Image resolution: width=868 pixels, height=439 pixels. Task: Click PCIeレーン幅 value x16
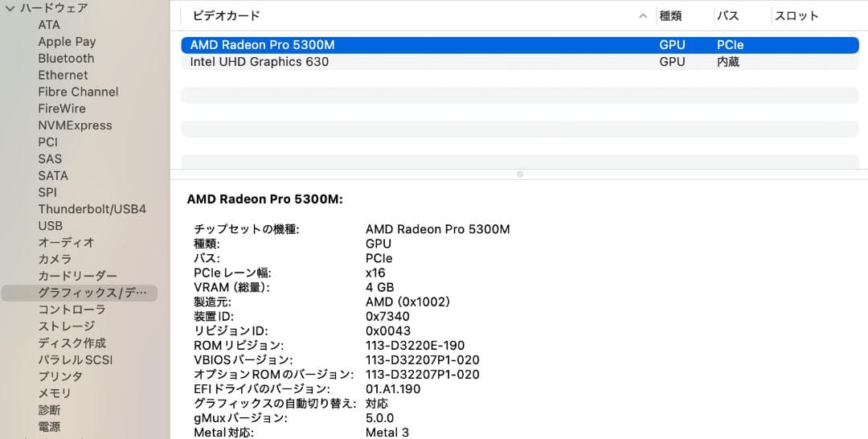tap(375, 273)
